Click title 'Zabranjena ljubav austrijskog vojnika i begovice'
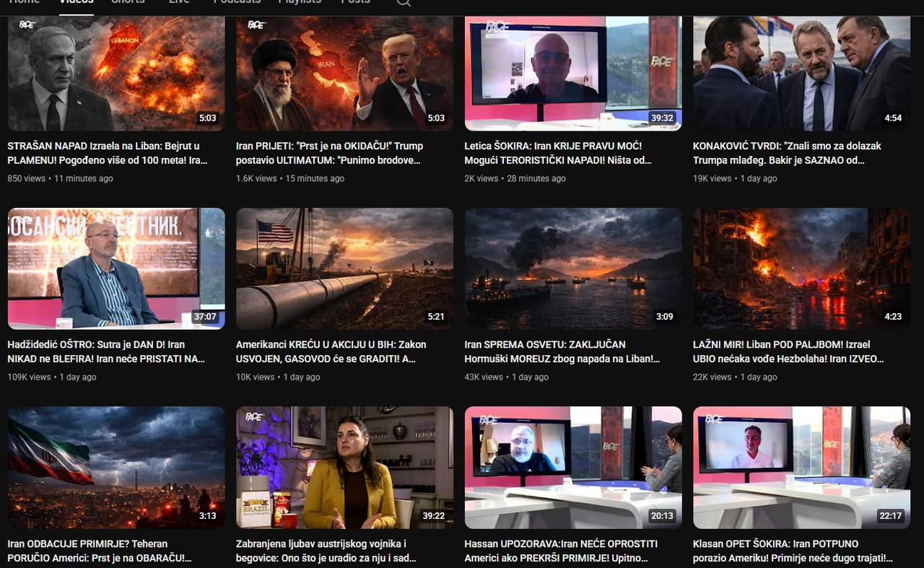The width and height of the screenshot is (924, 568). click(326, 551)
